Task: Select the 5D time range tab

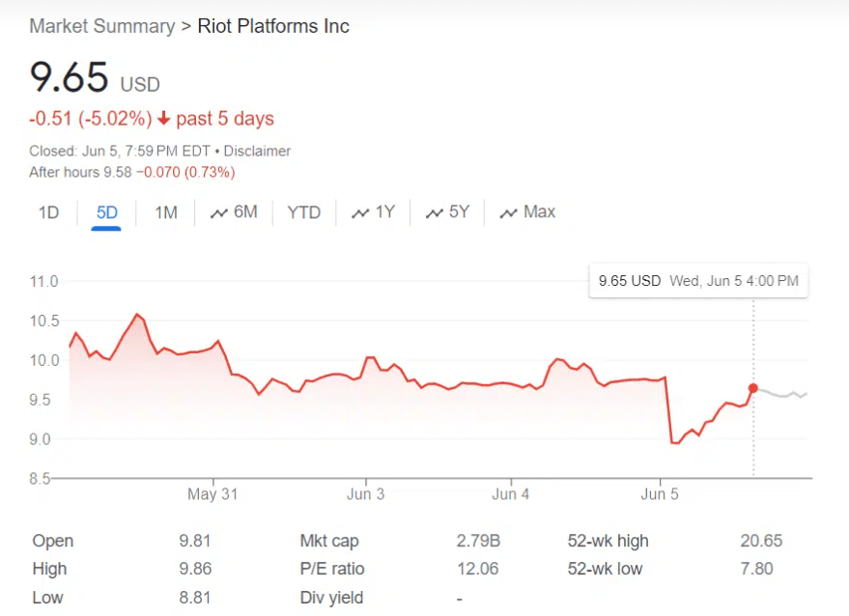Action: [106, 212]
